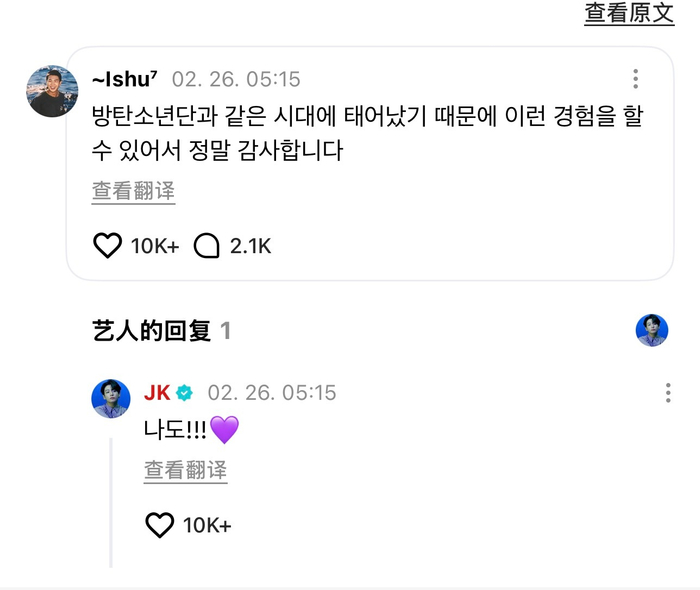Click the 10K+ like count on JK's reply

pyautogui.click(x=207, y=525)
